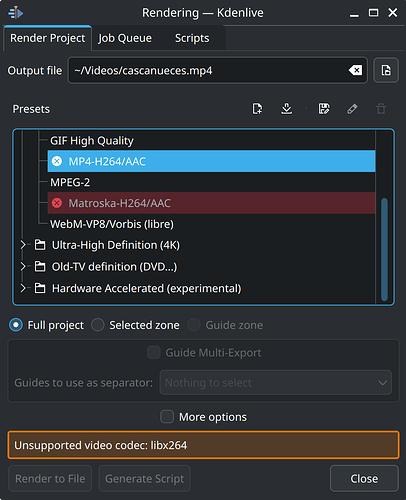
Task: Expand Hardware Accelerated (experimental) group
Action: tap(23, 288)
